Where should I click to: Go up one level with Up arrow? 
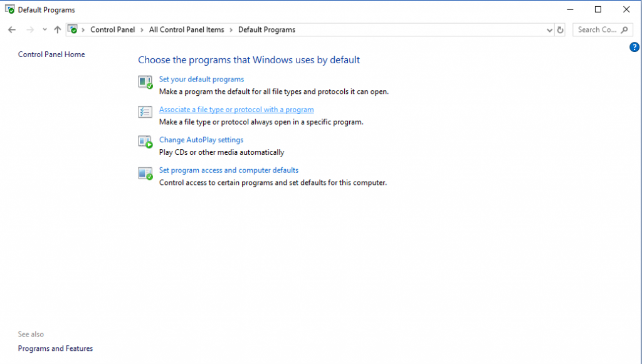click(x=57, y=29)
